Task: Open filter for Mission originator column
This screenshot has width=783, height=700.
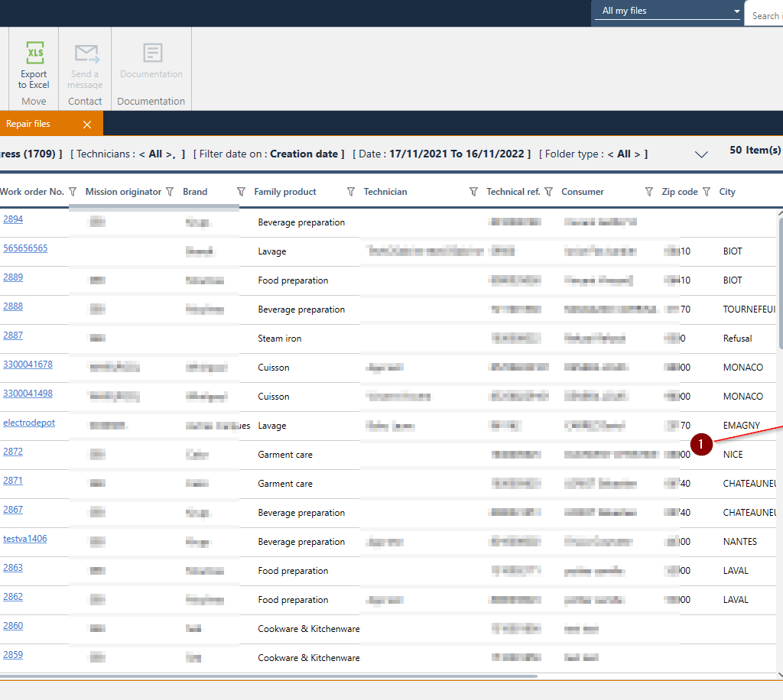Action: (170, 192)
